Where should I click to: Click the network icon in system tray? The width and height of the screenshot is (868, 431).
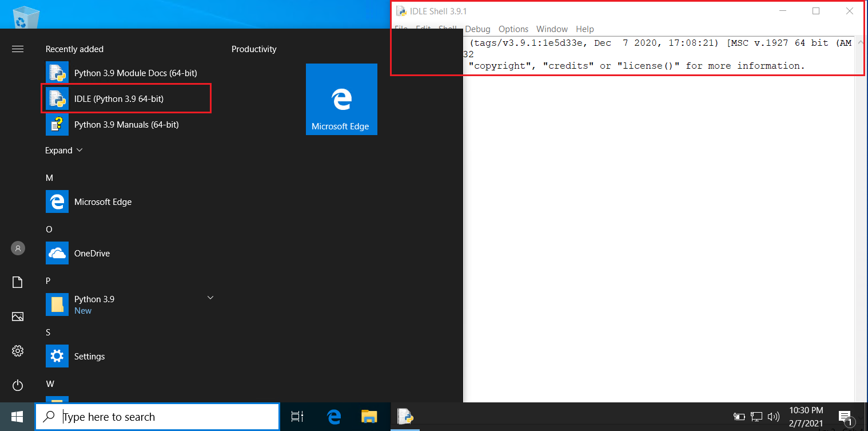pyautogui.click(x=756, y=417)
